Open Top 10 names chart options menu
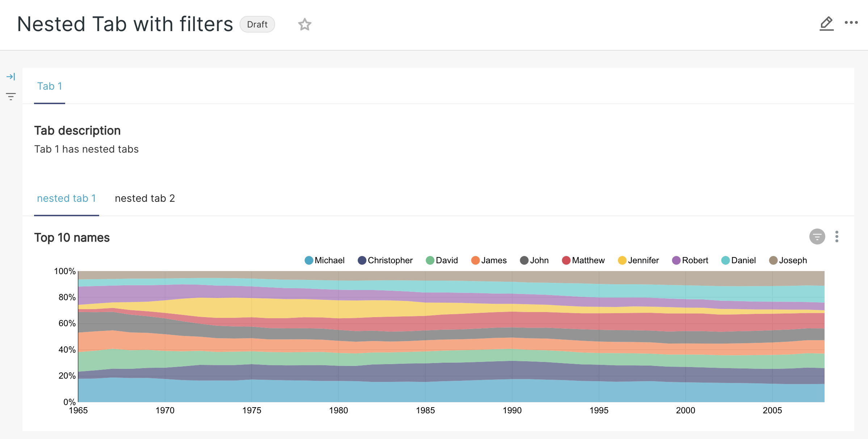This screenshot has width=868, height=439. pyautogui.click(x=837, y=237)
